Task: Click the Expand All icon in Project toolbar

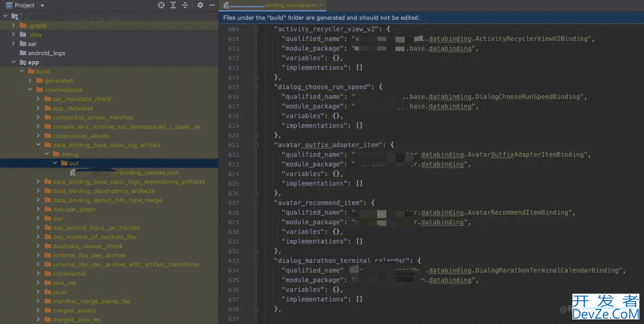Action: pyautogui.click(x=173, y=5)
